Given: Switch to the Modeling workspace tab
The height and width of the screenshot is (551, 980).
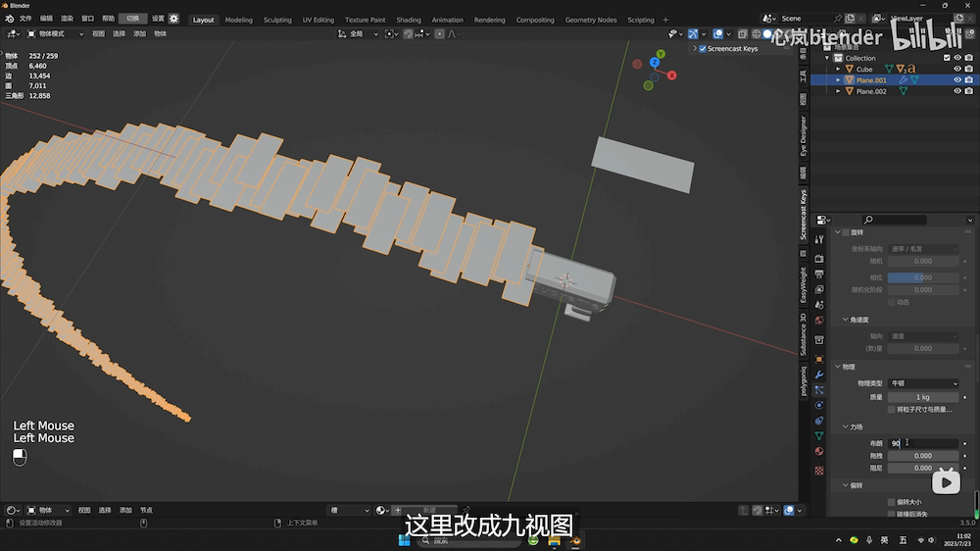Looking at the screenshot, I should 239,20.
